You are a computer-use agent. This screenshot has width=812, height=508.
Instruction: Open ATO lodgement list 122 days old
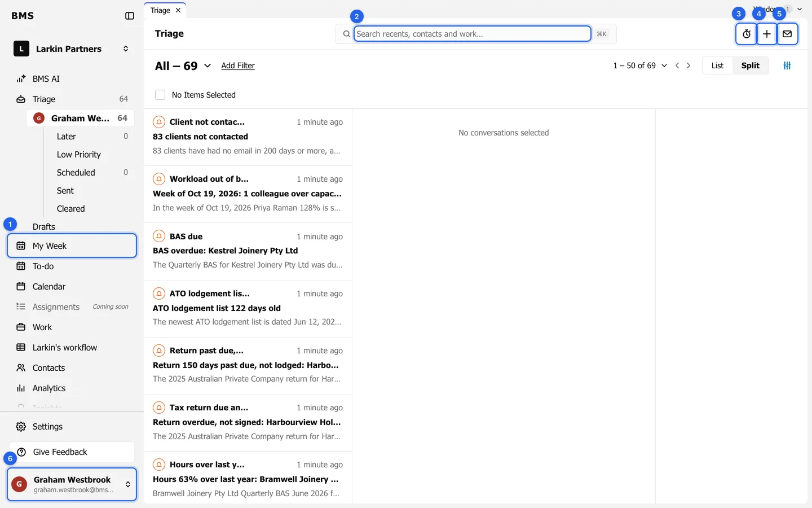tap(248, 309)
